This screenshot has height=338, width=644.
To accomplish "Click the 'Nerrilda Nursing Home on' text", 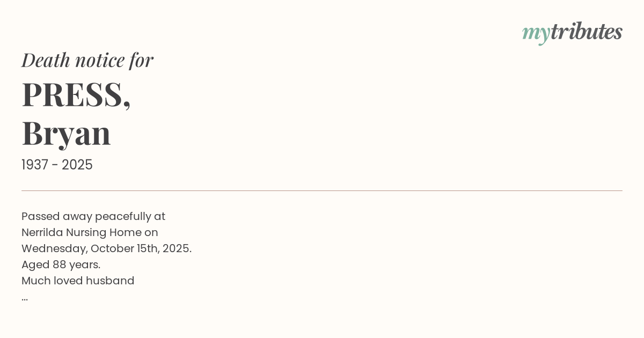I will pyautogui.click(x=90, y=232).
